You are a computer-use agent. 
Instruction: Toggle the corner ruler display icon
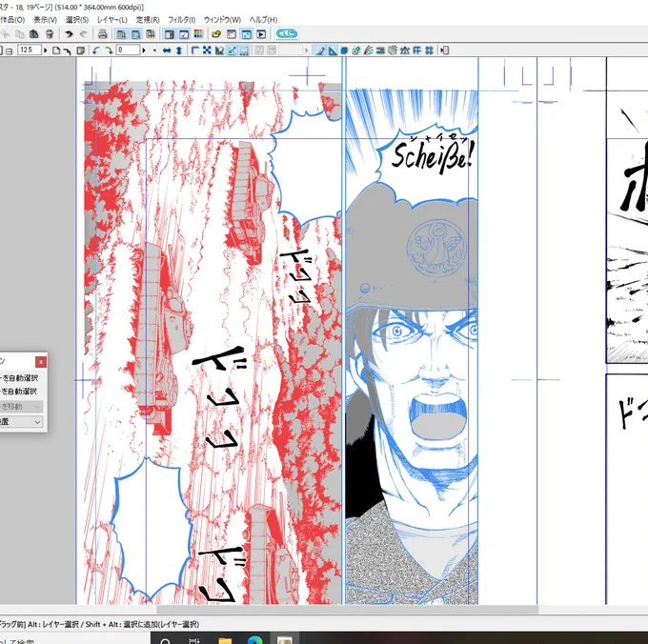tap(195, 50)
